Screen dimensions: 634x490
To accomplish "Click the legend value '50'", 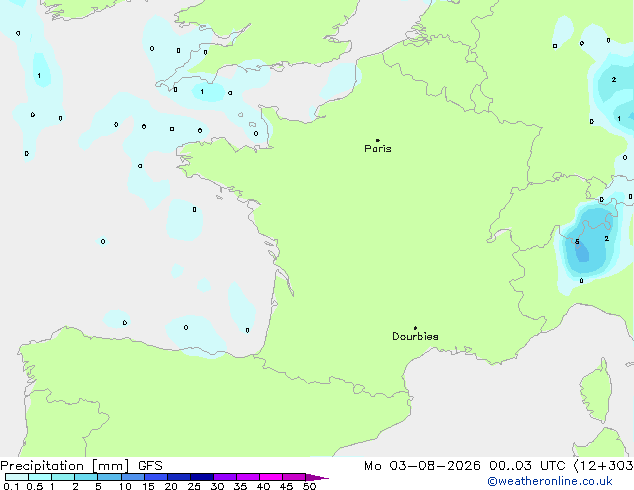I will pyautogui.click(x=309, y=486).
